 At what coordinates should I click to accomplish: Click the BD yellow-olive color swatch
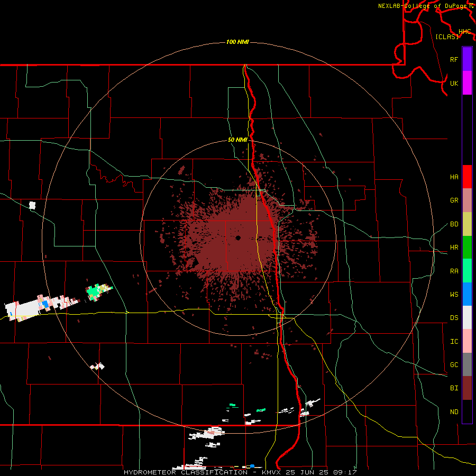tap(467, 224)
